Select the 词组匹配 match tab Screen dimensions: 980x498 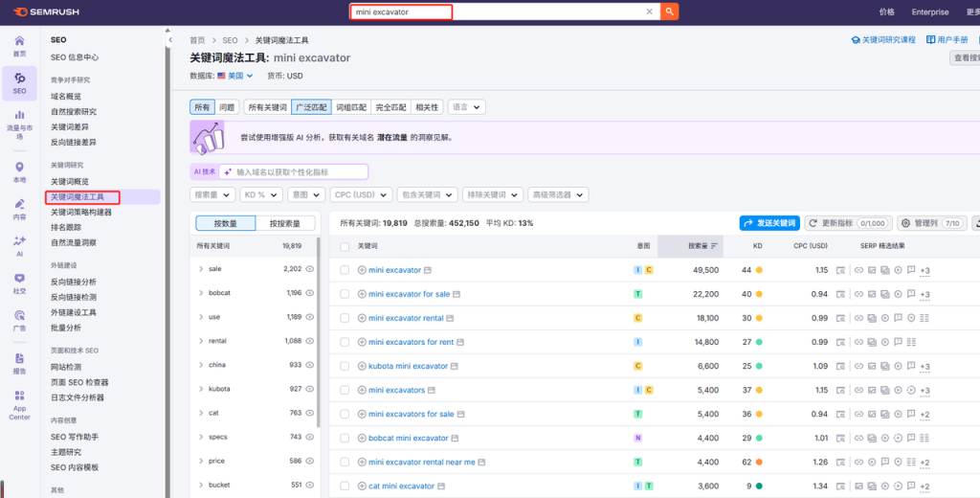[x=349, y=107]
